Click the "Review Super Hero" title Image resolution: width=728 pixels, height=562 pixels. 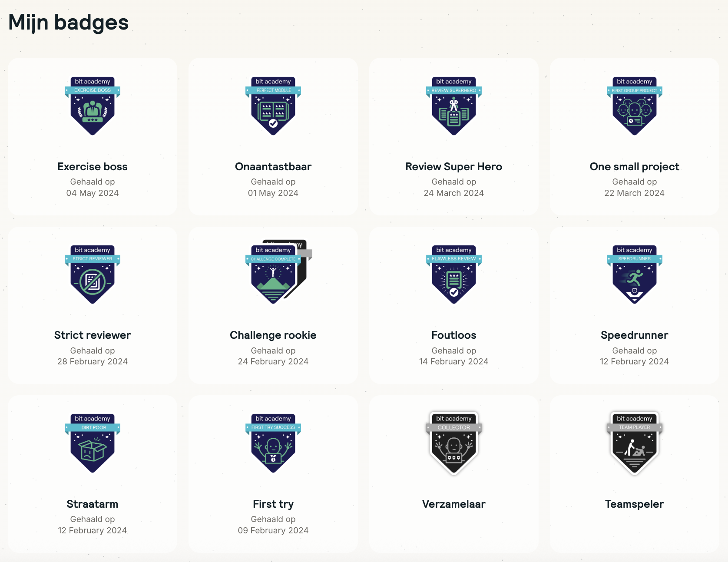coord(454,167)
